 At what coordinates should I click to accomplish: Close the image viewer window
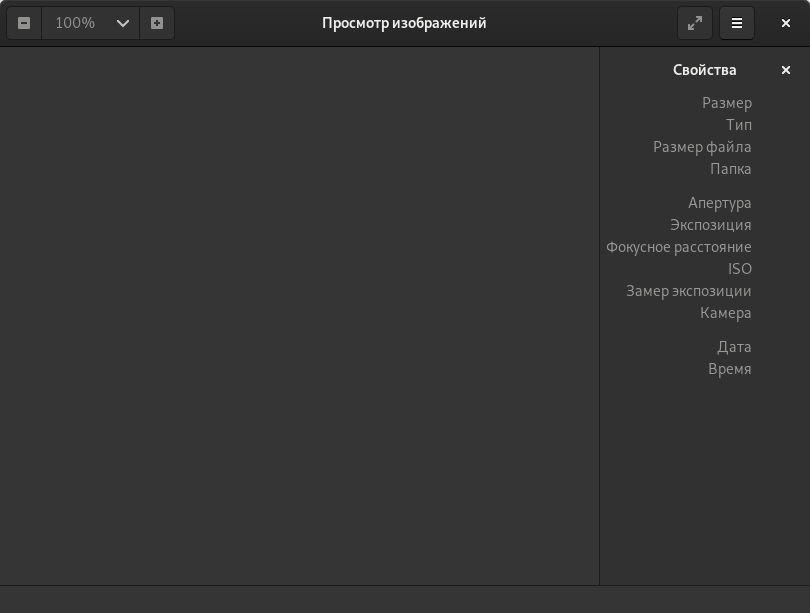point(786,23)
